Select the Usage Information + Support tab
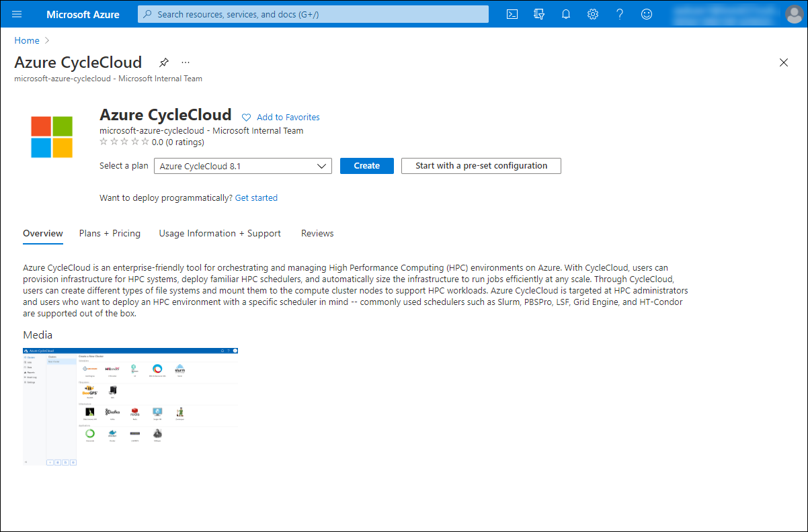Viewport: 808px width, 532px height. pos(220,233)
